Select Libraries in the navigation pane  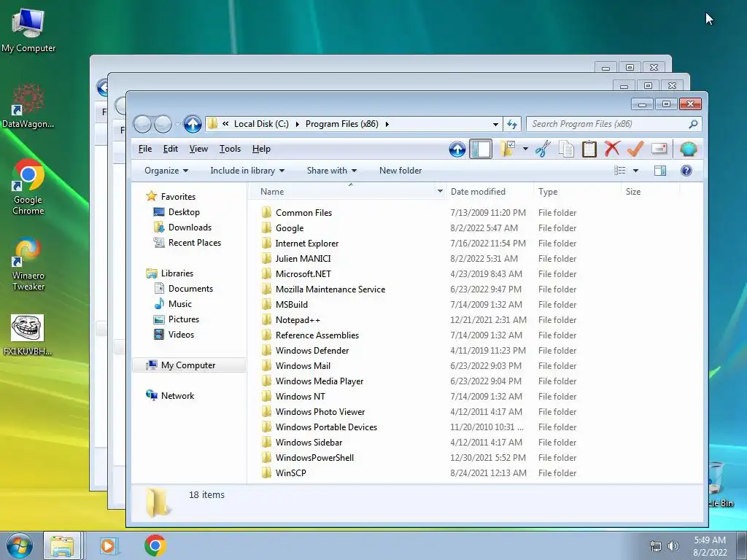[x=177, y=273]
